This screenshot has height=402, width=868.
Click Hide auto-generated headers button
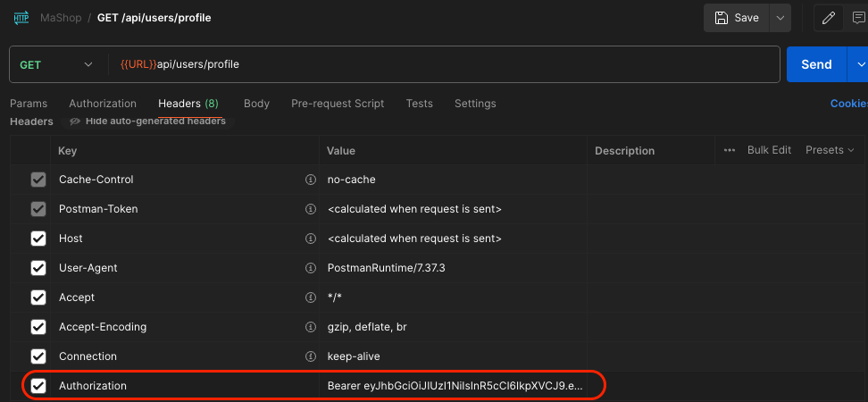pyautogui.click(x=147, y=121)
